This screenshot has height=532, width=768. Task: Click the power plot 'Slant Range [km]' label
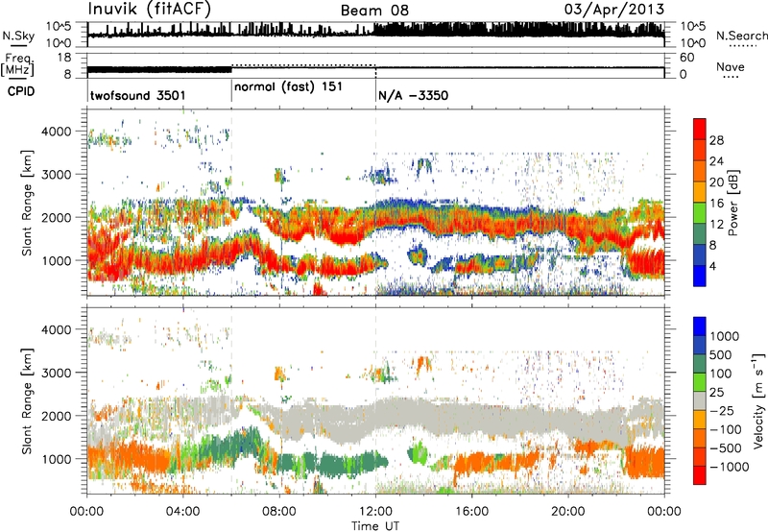tap(27, 203)
